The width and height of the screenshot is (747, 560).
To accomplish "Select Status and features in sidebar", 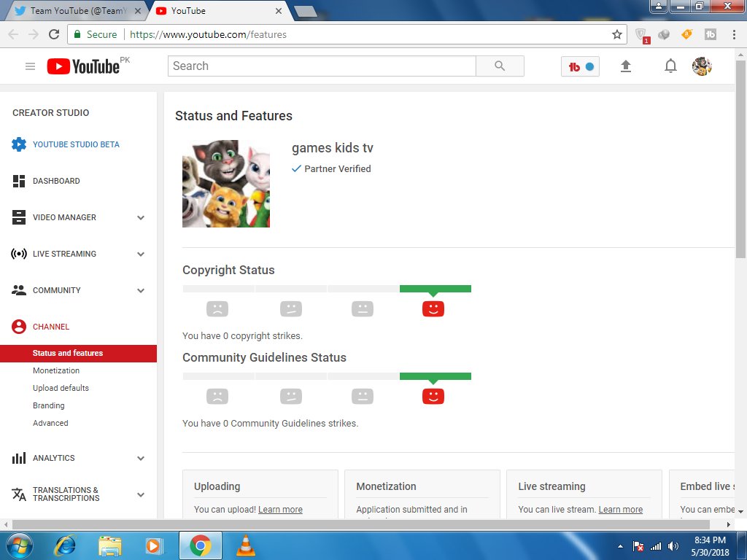I will pos(78,354).
